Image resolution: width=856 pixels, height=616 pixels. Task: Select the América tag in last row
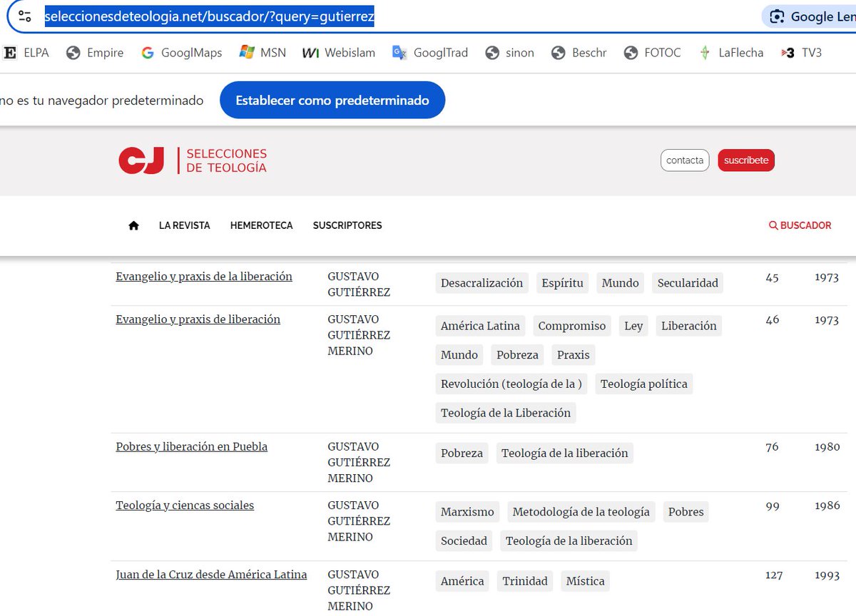(462, 581)
